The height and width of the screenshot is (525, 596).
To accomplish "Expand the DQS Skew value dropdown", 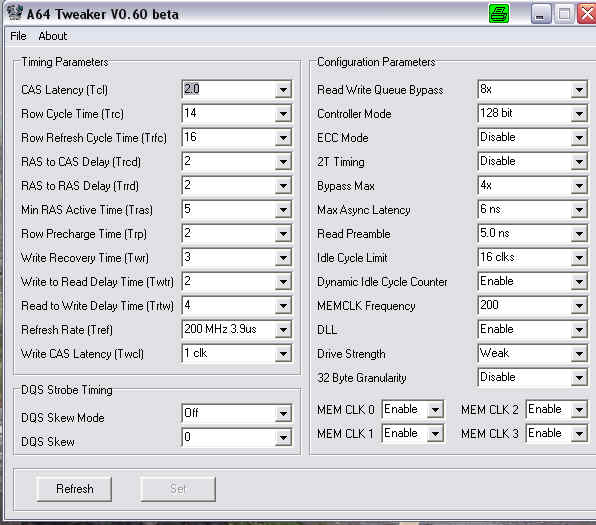I will [x=283, y=437].
